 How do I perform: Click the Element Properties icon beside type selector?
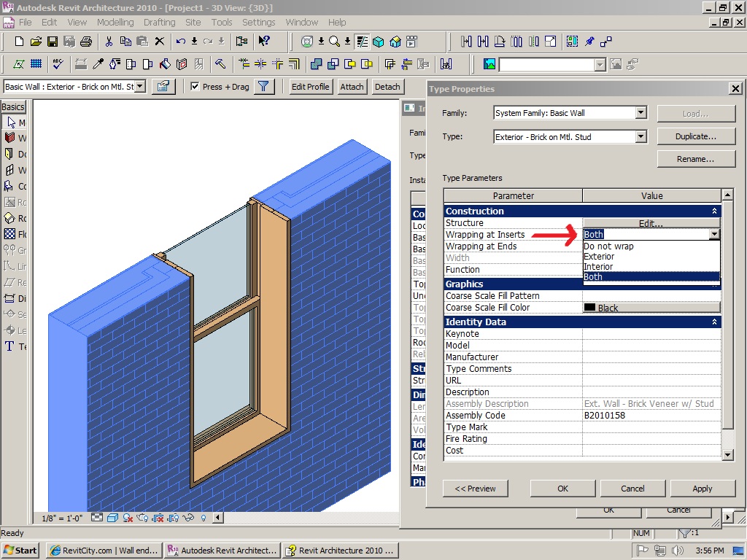point(163,87)
